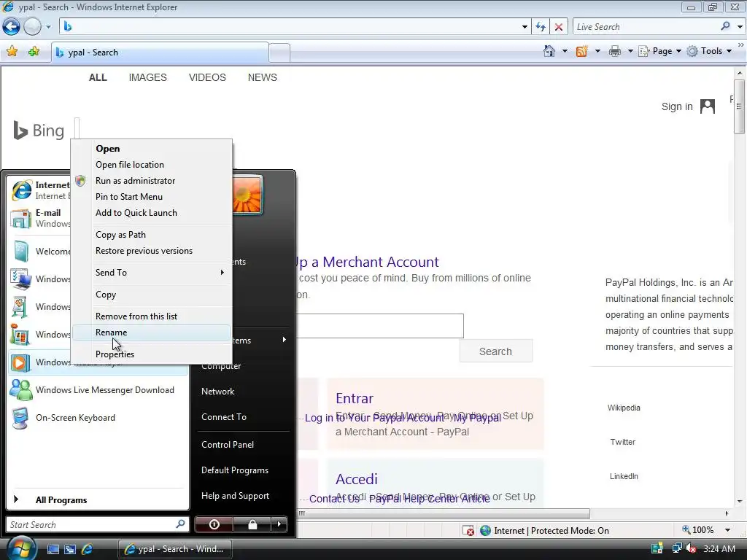The width and height of the screenshot is (747, 560).
Task: Open recent pages dropdown arrow
Action: click(x=48, y=27)
